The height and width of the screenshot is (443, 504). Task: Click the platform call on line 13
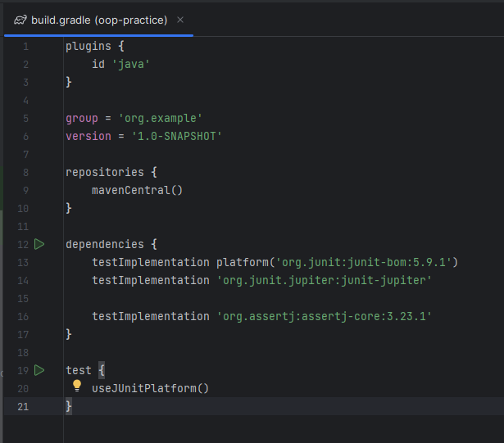tap(242, 263)
